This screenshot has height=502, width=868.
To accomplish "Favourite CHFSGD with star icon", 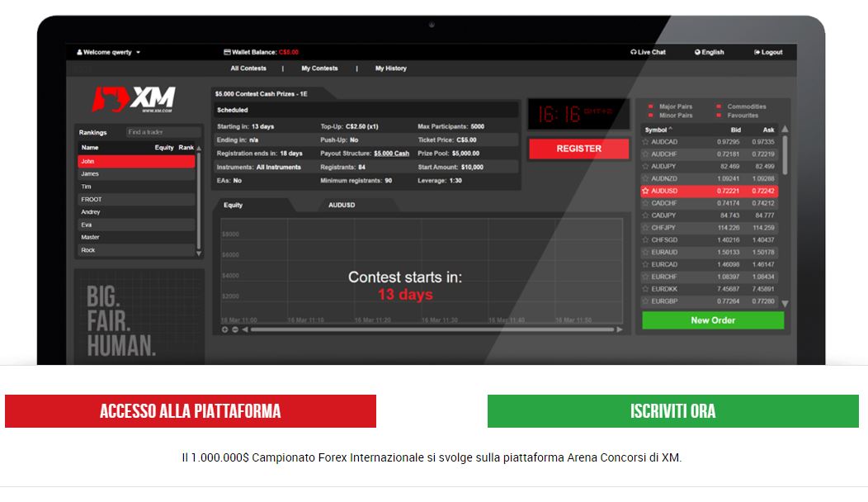I will click(645, 240).
